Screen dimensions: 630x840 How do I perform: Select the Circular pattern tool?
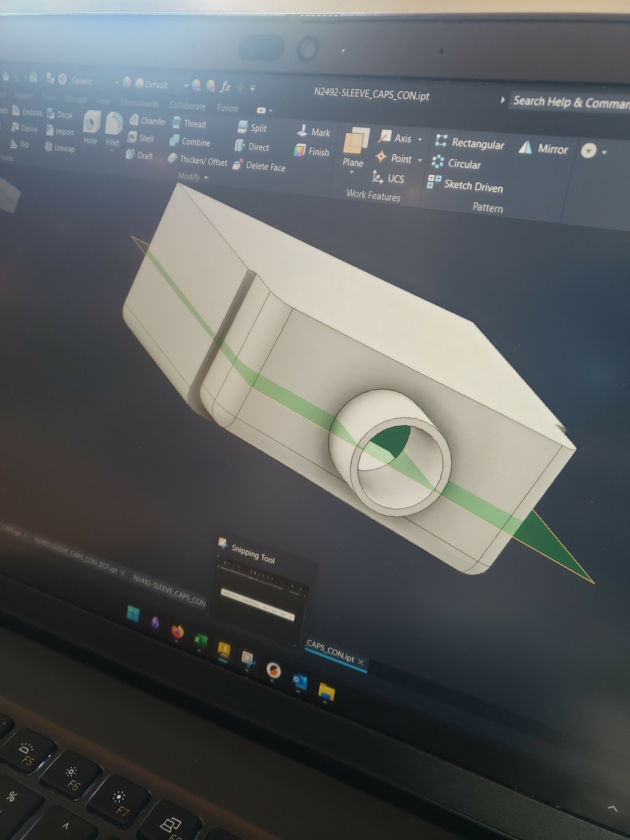click(x=457, y=163)
